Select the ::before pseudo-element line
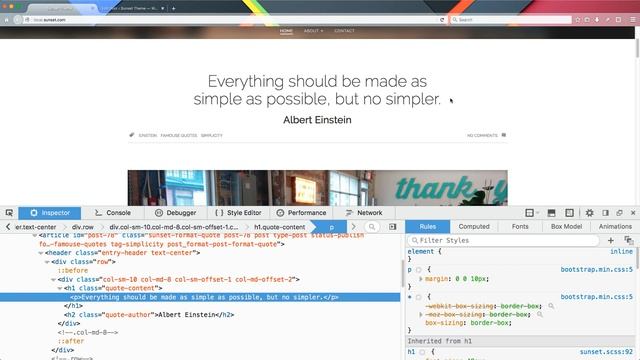 pos(73,271)
